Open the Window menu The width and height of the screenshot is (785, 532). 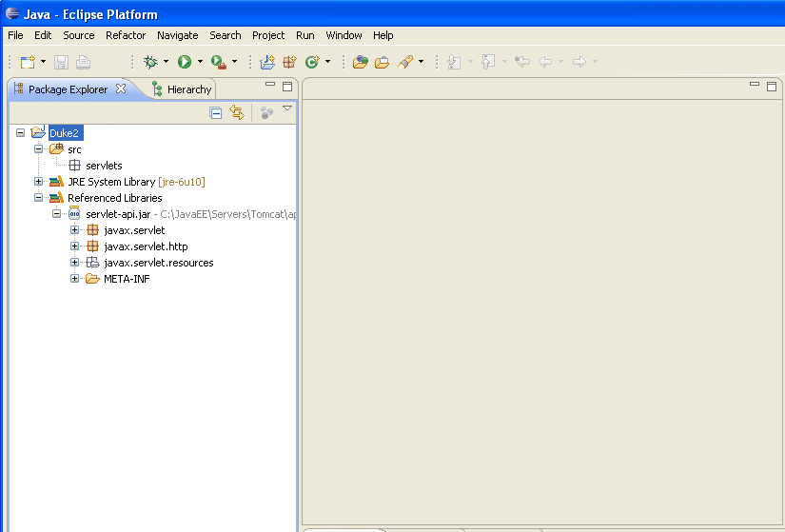tap(343, 35)
